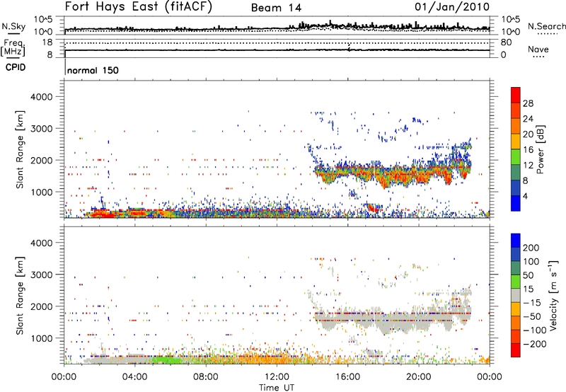Image resolution: width=566 pixels, height=392 pixels.
Task: Select the '08:00' time axis label
Action: 205,376
